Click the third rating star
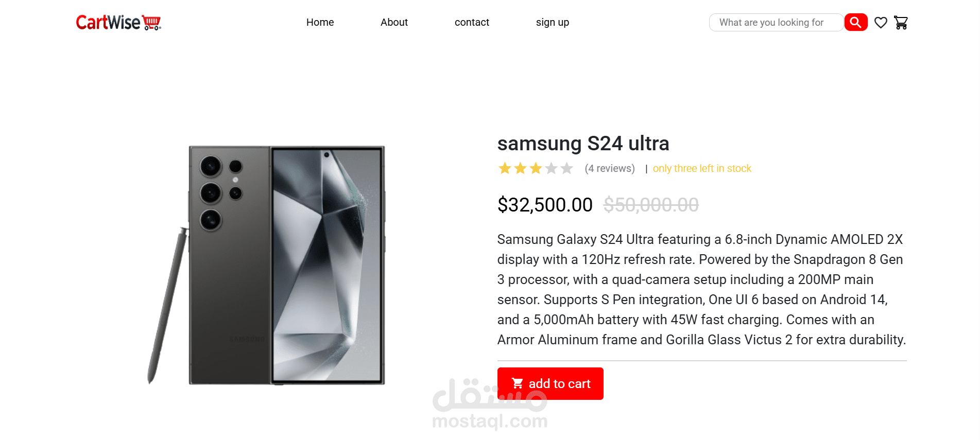Image resolution: width=980 pixels, height=440 pixels. point(536,168)
